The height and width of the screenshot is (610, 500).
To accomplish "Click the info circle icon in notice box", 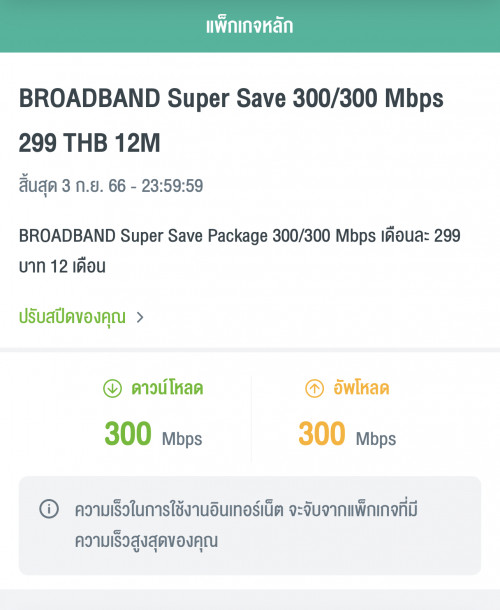I will (49, 508).
